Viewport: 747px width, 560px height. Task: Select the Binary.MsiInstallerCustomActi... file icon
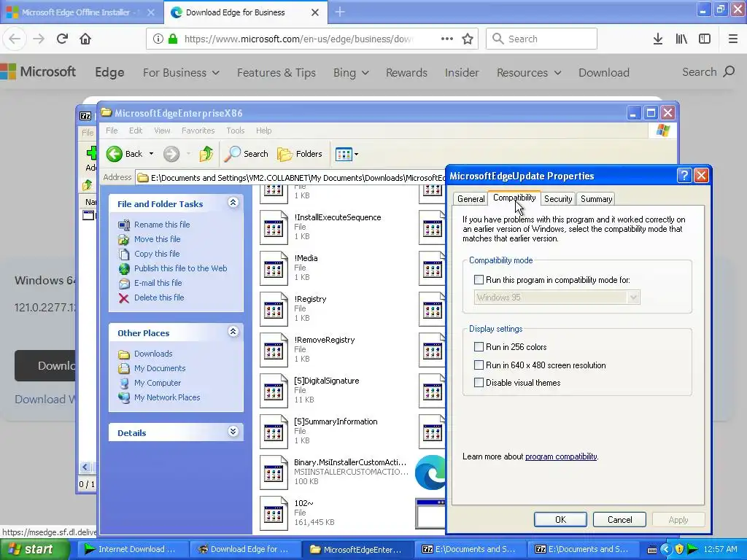click(x=274, y=472)
